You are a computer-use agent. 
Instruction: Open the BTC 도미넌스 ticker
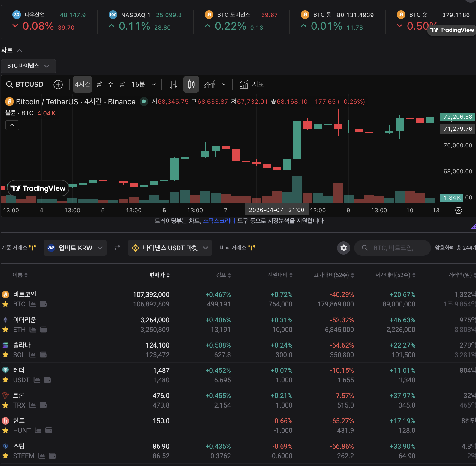(241, 21)
